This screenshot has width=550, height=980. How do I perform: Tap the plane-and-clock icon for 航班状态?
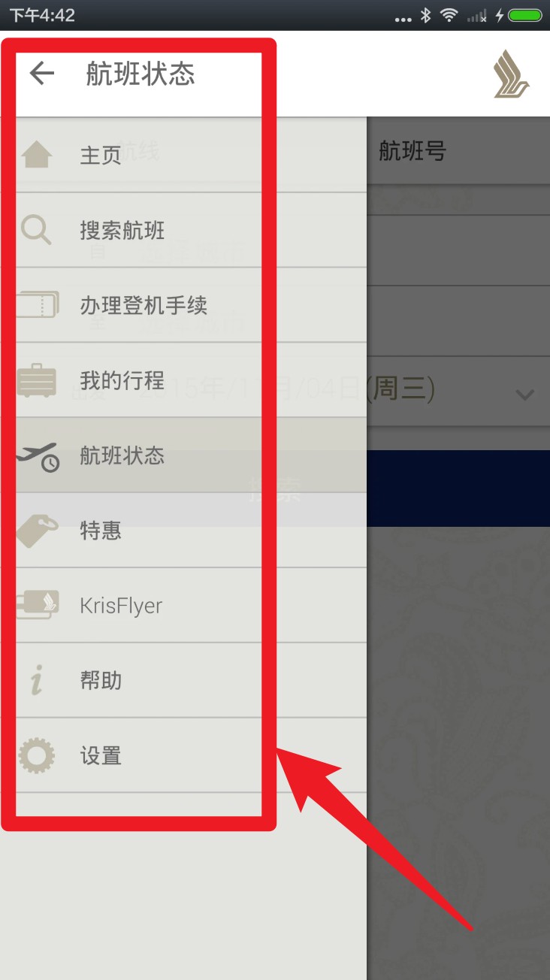[x=38, y=456]
